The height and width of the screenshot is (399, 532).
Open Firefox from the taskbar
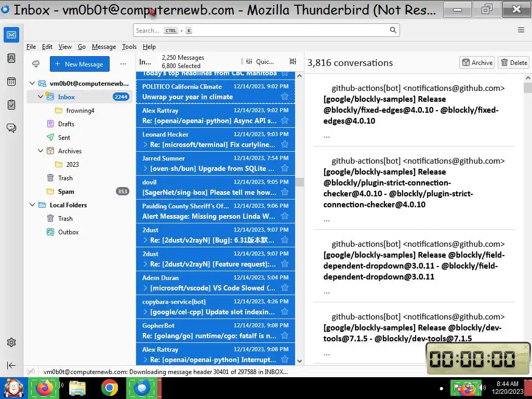45,388
